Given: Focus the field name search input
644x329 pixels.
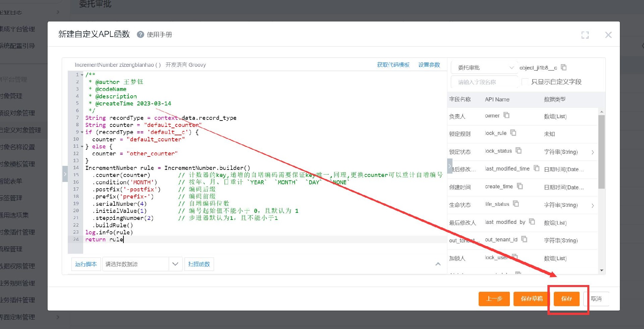Looking at the screenshot, I should point(484,82).
